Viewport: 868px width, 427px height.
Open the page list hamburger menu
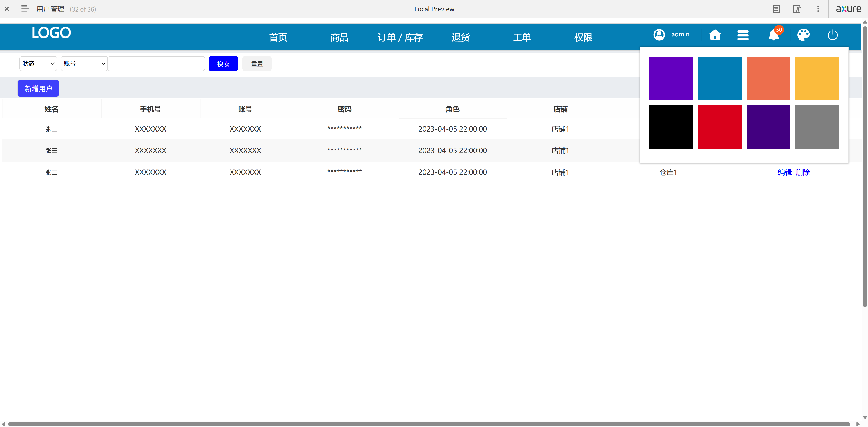click(x=25, y=9)
